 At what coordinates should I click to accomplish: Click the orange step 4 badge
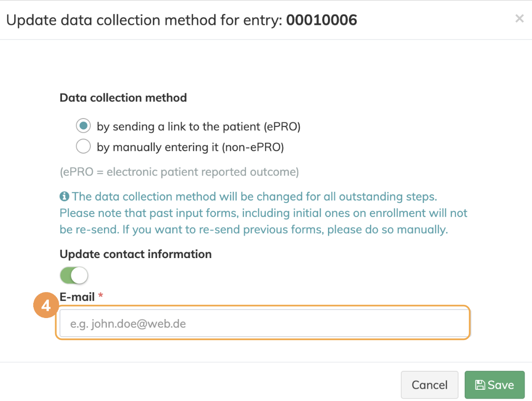tap(45, 306)
